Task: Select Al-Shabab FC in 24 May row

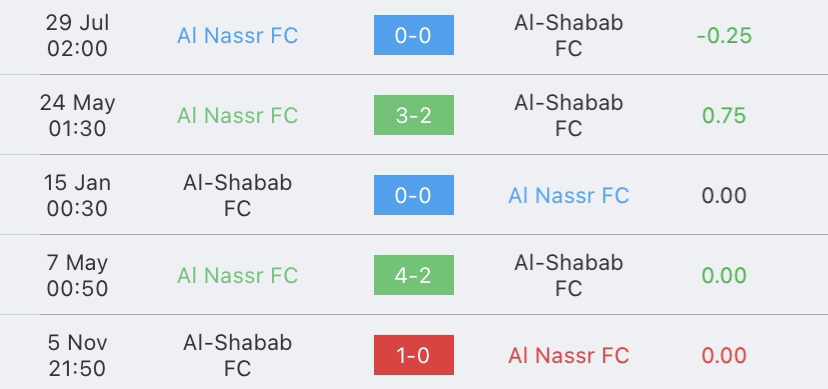Action: pyautogui.click(x=569, y=116)
